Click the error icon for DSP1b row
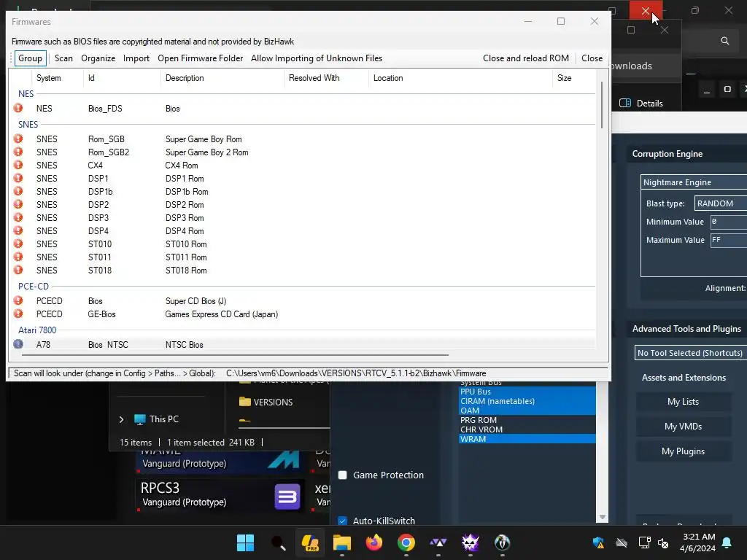The image size is (747, 560). tap(18, 191)
